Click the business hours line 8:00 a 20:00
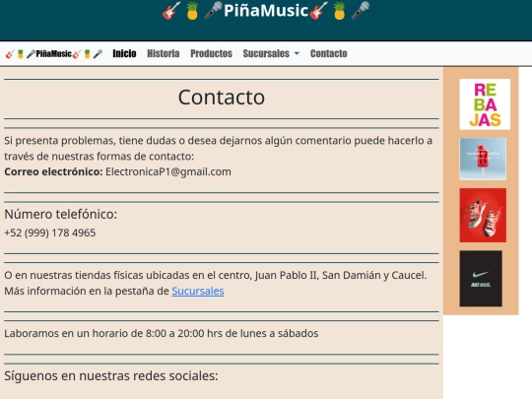This screenshot has width=532, height=399. pyautogui.click(x=162, y=333)
